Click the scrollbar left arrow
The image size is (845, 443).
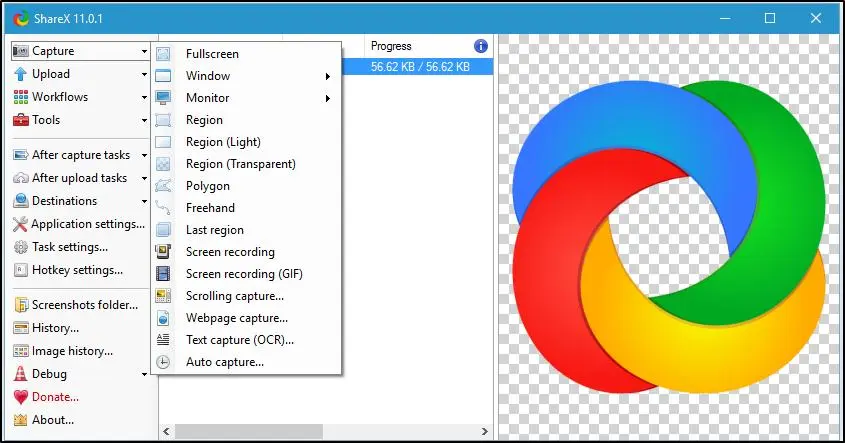[167, 431]
